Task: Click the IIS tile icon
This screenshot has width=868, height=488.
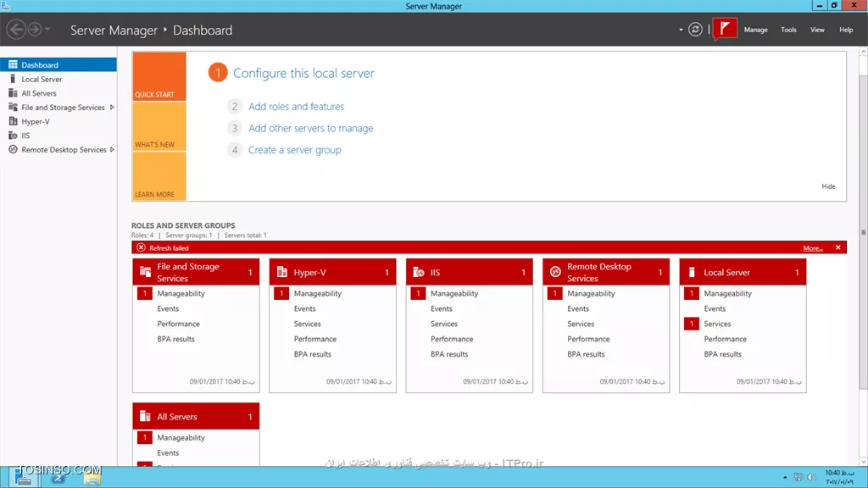Action: 419,272
